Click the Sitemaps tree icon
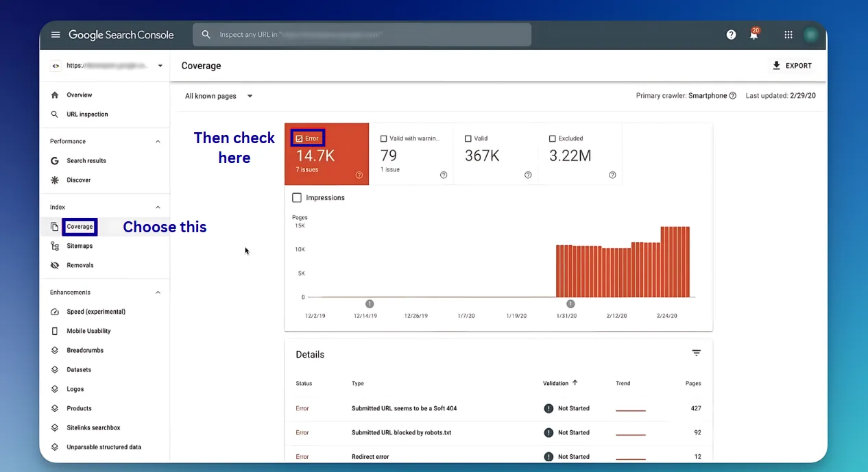The height and width of the screenshot is (472, 868). click(x=55, y=246)
